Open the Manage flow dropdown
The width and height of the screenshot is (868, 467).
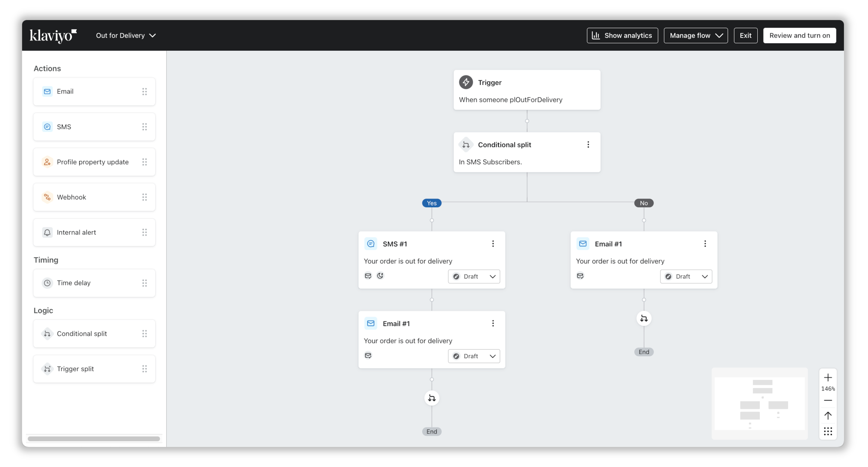point(695,35)
